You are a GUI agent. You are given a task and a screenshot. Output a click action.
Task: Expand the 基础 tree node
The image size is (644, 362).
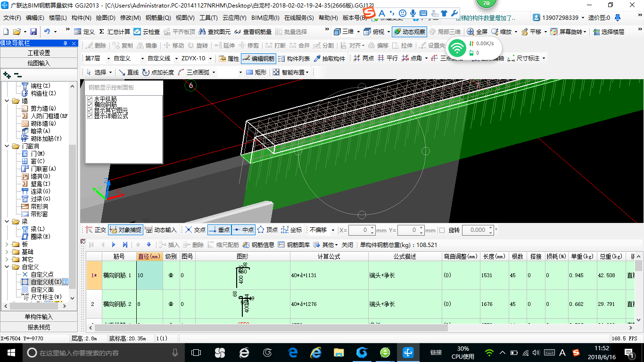click(7, 252)
